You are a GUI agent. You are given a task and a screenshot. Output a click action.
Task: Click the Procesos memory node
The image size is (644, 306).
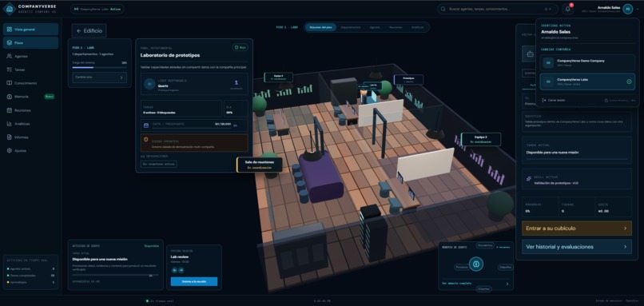462,267
